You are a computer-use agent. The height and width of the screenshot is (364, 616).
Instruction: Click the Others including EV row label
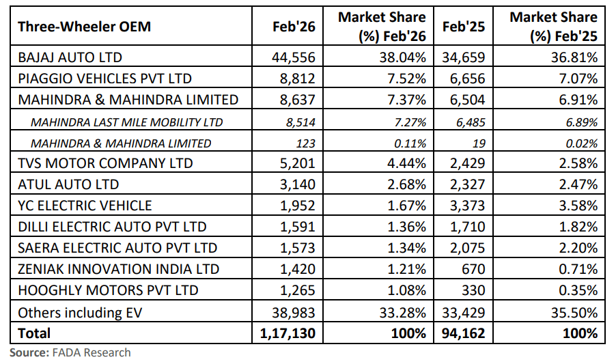point(83,311)
